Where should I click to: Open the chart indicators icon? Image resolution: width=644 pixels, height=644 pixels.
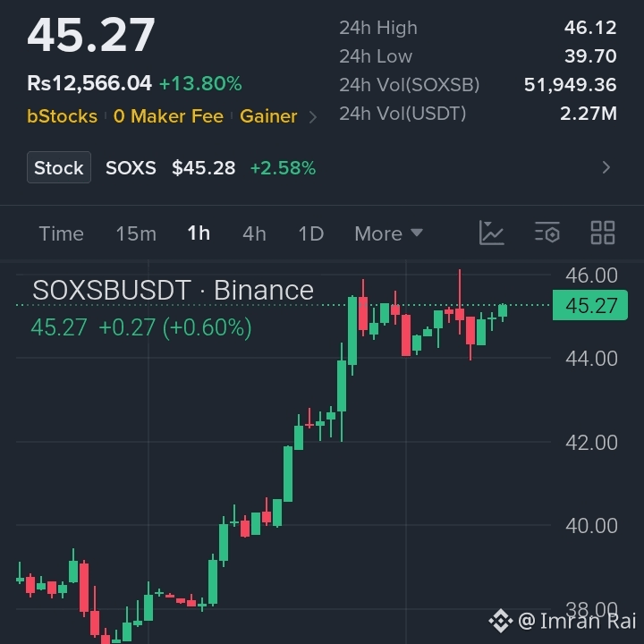(x=491, y=233)
